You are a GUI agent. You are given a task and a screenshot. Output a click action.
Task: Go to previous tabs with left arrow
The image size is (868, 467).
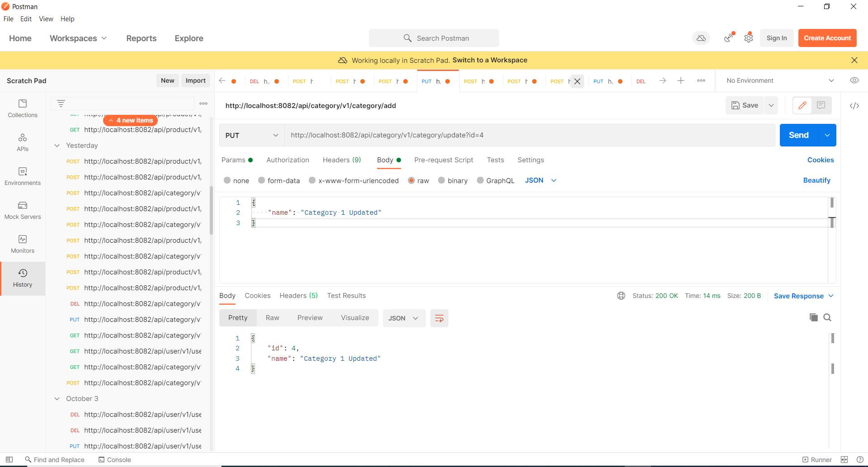point(222,80)
